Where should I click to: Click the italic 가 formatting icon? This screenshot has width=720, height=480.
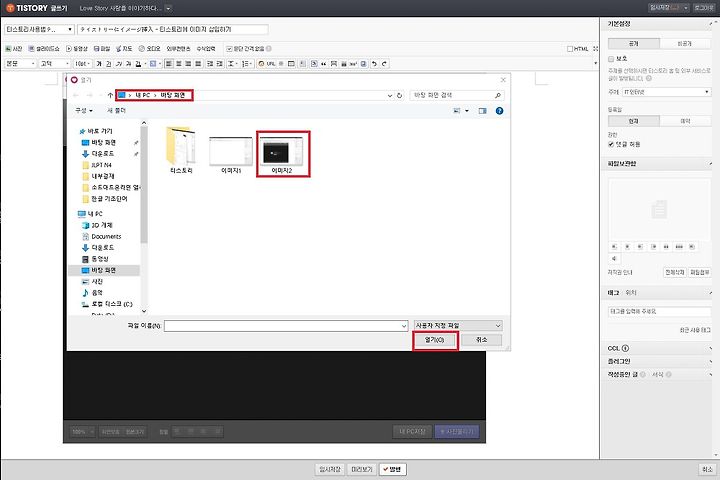coord(118,64)
